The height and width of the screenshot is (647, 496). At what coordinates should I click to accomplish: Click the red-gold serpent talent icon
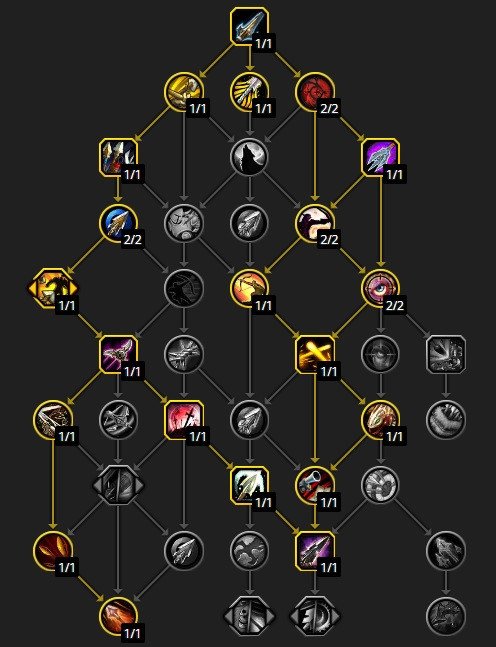380,419
